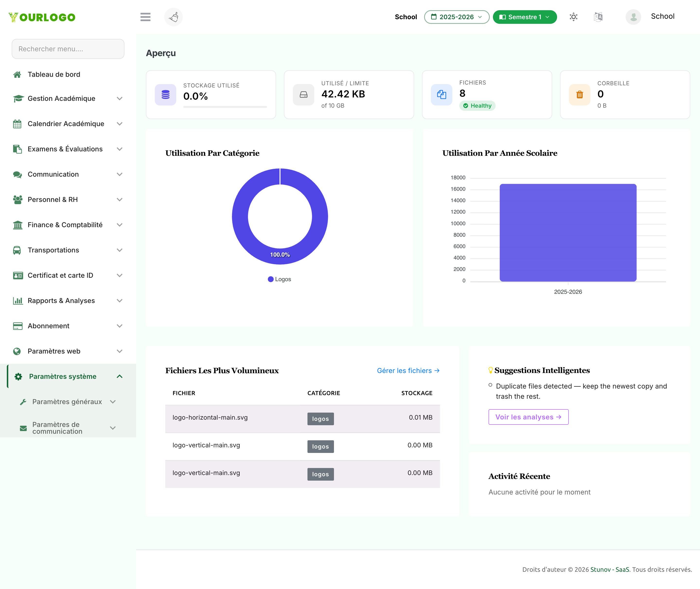Open Rapports & Analyses menu item

(x=61, y=301)
